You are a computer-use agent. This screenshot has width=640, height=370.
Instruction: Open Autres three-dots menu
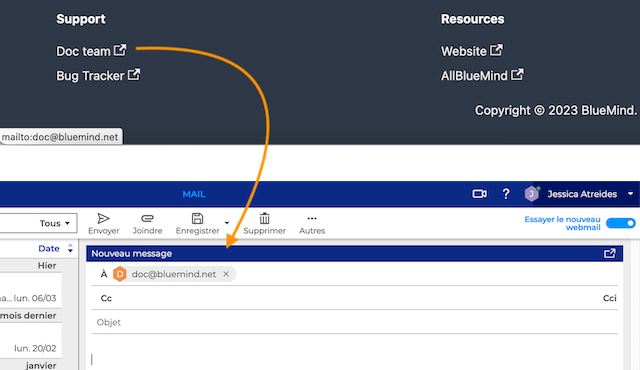pos(312,224)
